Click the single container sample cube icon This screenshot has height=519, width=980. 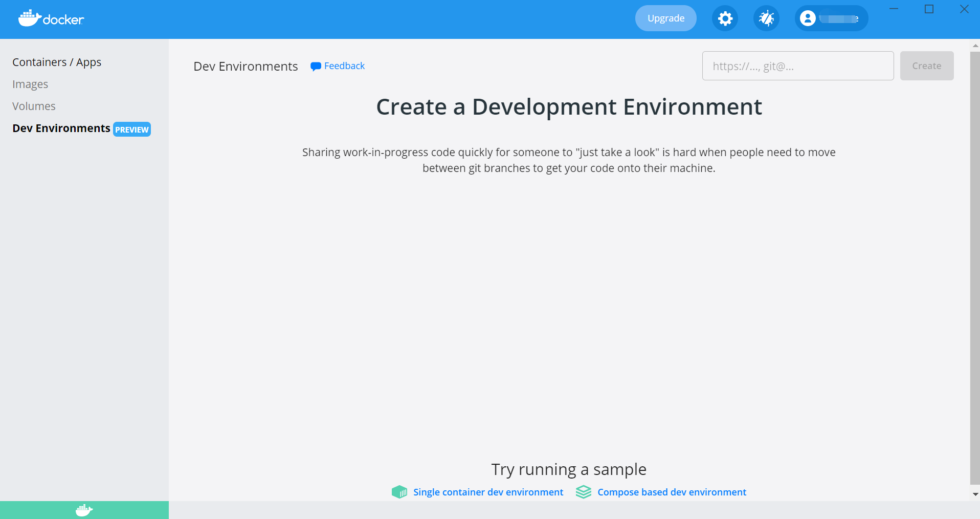(399, 492)
